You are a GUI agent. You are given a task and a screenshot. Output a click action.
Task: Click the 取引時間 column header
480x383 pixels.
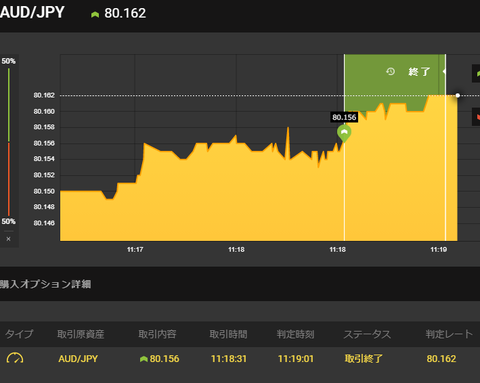(228, 334)
